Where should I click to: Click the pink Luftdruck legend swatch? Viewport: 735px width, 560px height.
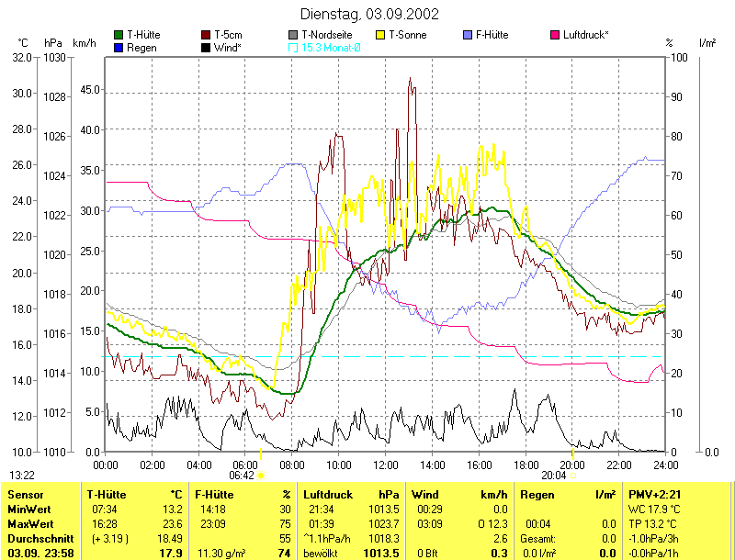point(555,35)
